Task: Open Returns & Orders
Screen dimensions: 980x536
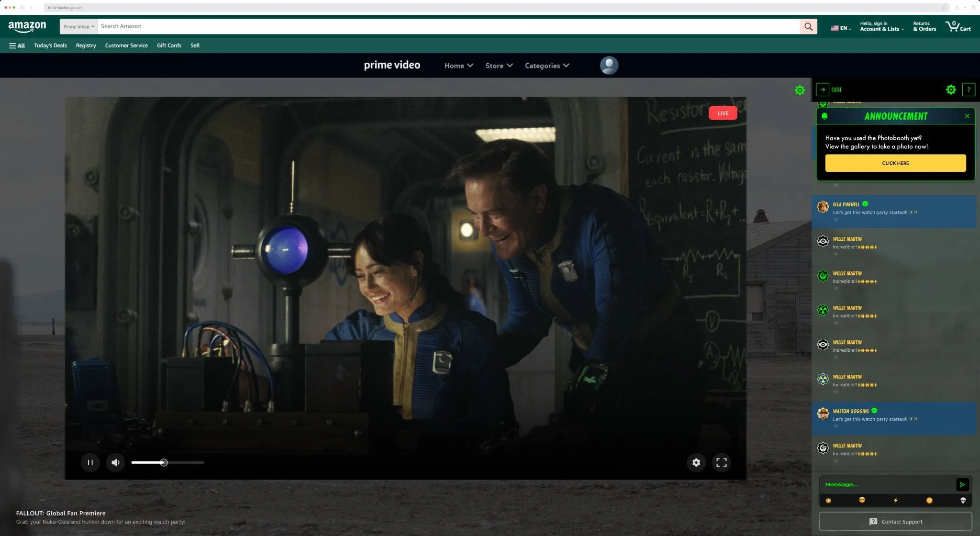Action: pyautogui.click(x=924, y=26)
